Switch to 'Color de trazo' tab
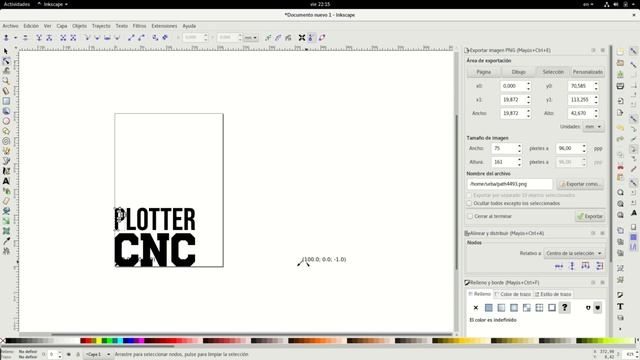The height and width of the screenshot is (360, 640). [513, 294]
